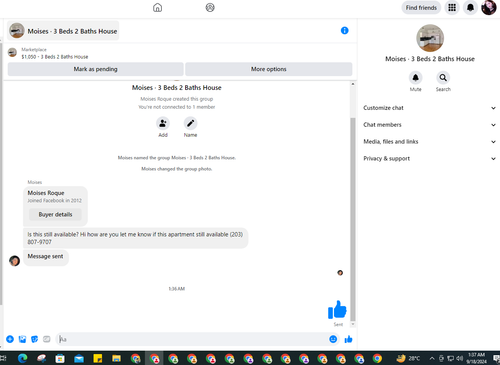This screenshot has height=365, width=500.
Task: Click the chat scrollbar up arrow
Action: [353, 84]
